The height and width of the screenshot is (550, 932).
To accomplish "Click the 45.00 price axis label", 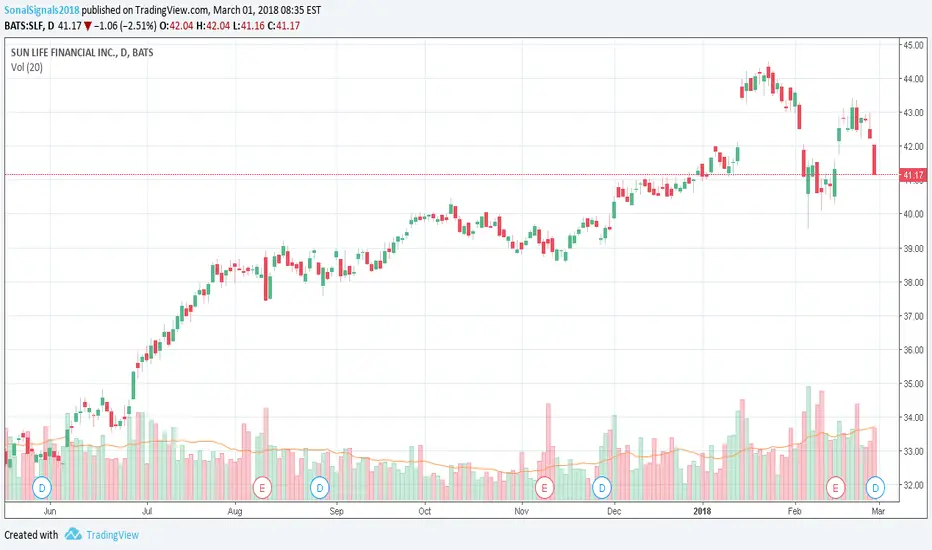I will coord(914,45).
